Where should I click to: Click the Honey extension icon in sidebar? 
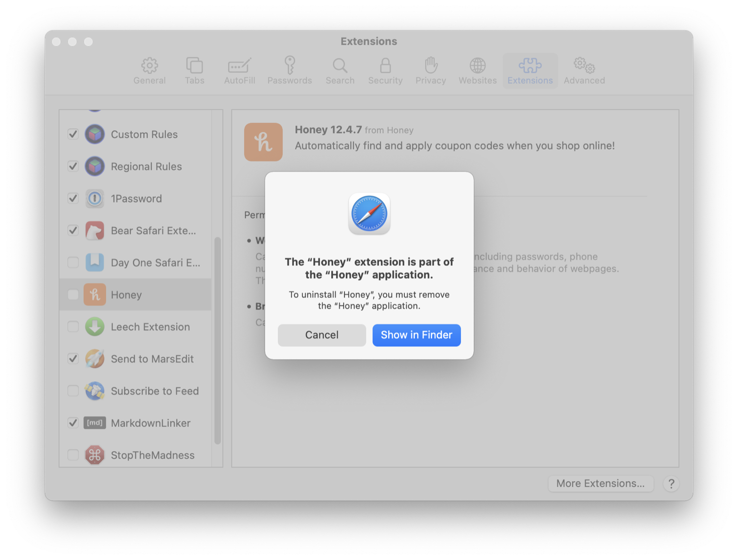coord(94,295)
